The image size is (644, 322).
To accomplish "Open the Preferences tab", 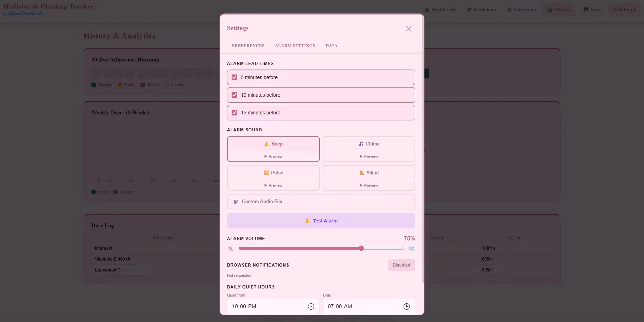I will pos(248,46).
